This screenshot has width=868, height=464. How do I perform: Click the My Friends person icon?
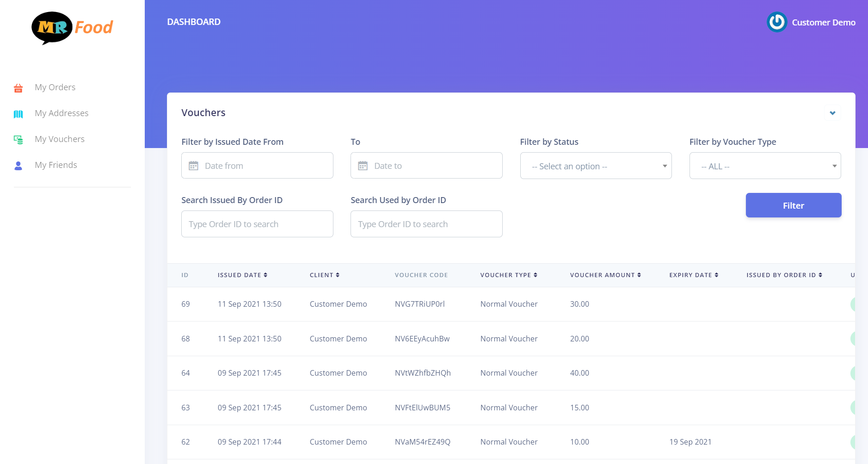click(x=18, y=166)
